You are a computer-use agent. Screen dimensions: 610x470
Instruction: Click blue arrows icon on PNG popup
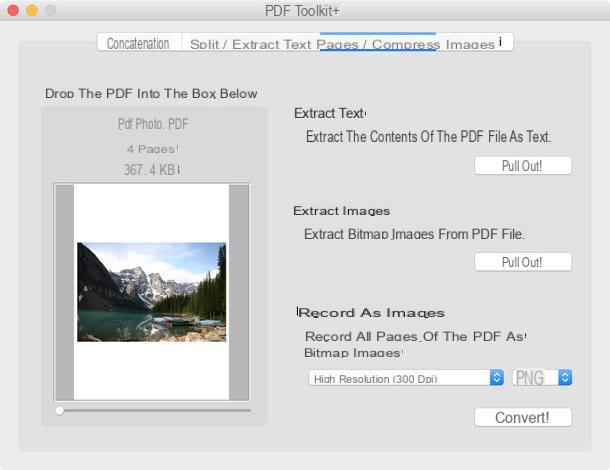pos(565,377)
